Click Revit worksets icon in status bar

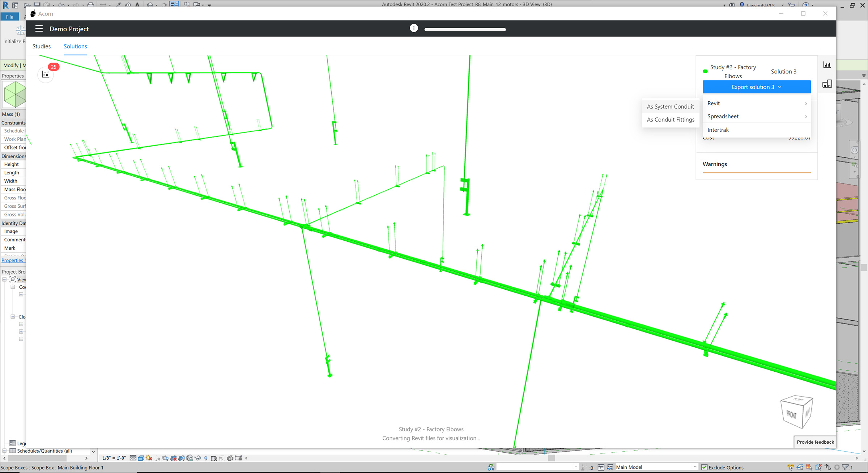click(491, 467)
